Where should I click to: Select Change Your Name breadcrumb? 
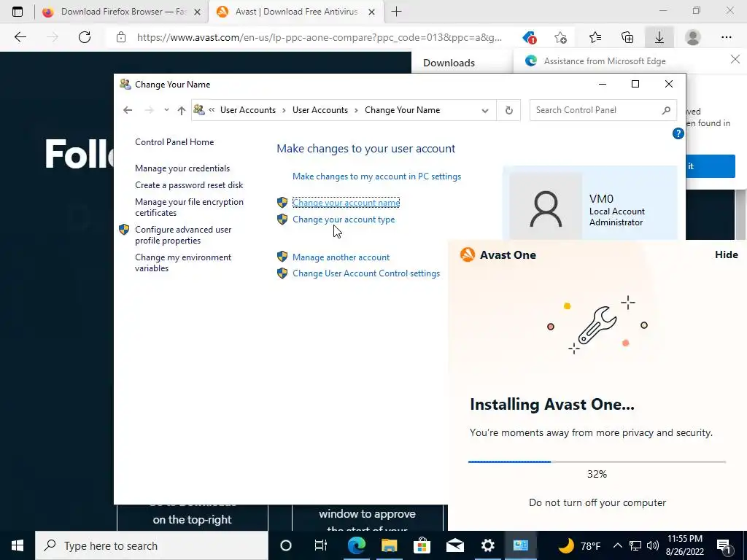coord(402,110)
